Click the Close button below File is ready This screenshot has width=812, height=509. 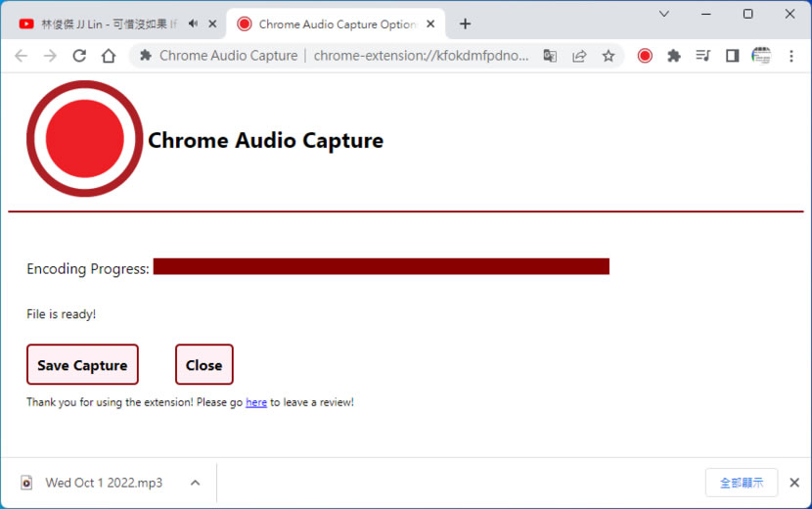coord(204,364)
